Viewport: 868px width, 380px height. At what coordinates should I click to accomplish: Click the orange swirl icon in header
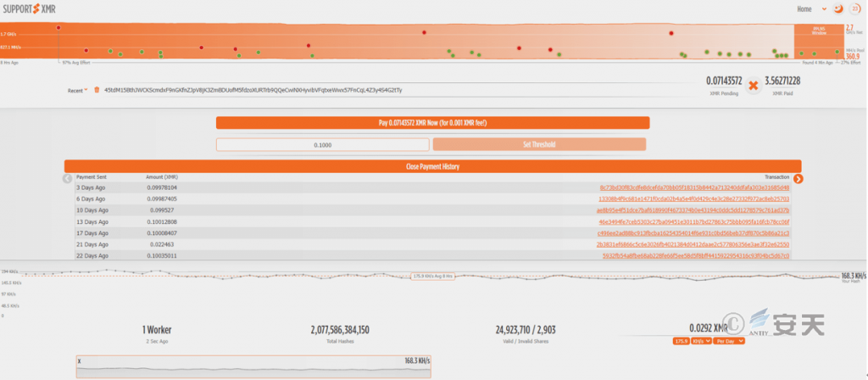837,9
